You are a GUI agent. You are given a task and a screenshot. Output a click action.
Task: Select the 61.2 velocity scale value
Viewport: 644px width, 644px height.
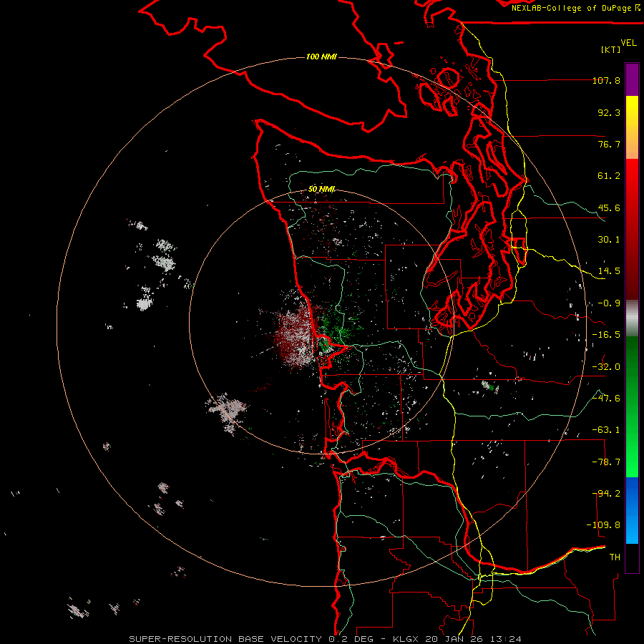609,176
